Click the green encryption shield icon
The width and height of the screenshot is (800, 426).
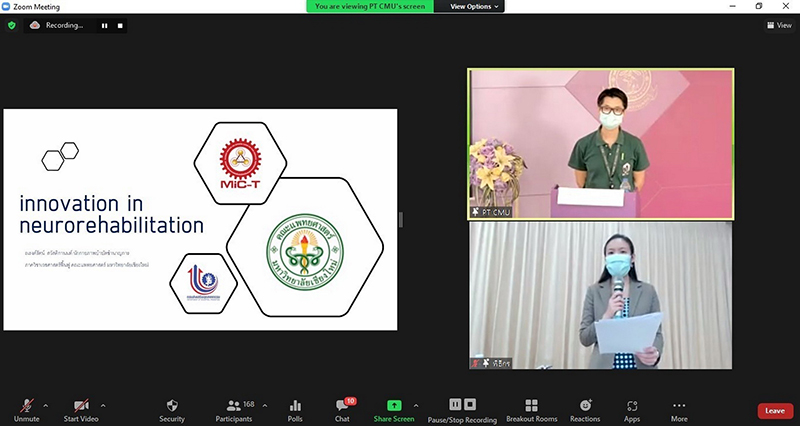point(12,25)
